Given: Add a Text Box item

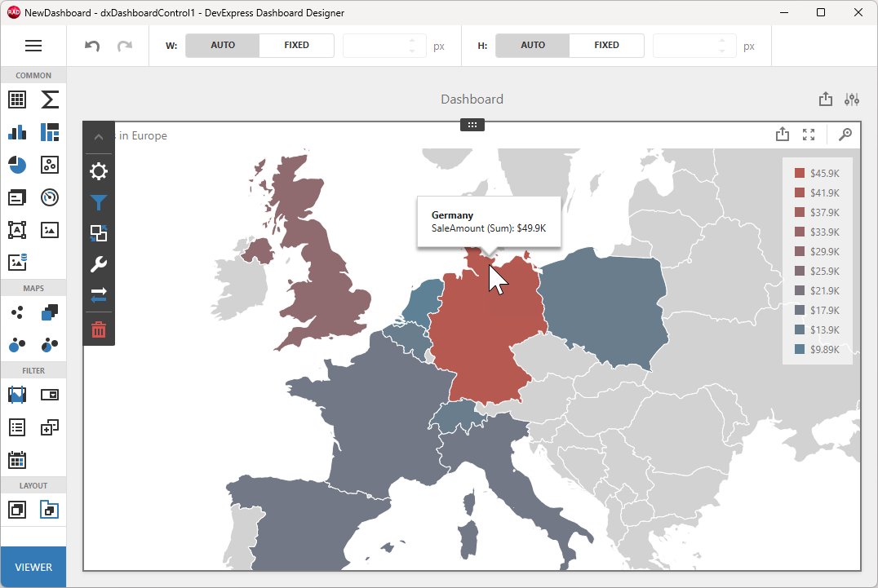Looking at the screenshot, I should pyautogui.click(x=17, y=230).
